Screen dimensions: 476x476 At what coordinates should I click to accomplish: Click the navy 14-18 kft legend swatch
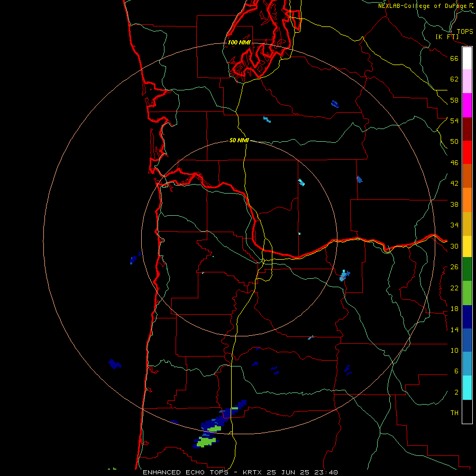(467, 317)
